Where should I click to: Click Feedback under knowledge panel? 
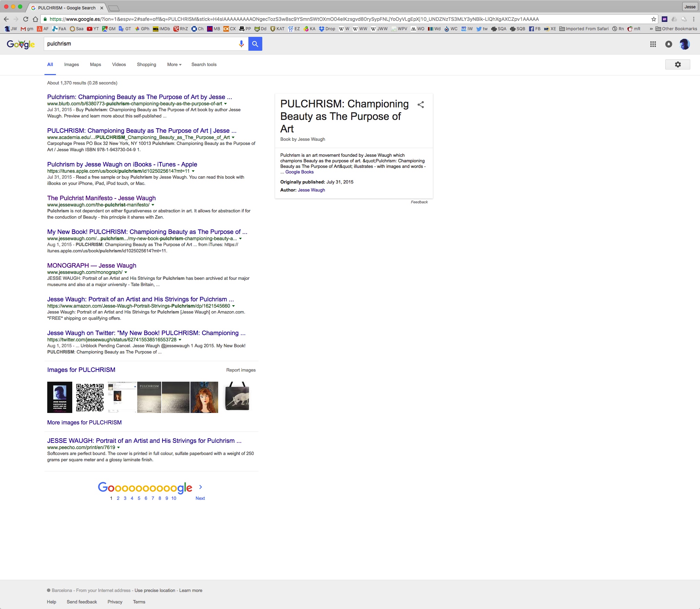coord(419,202)
